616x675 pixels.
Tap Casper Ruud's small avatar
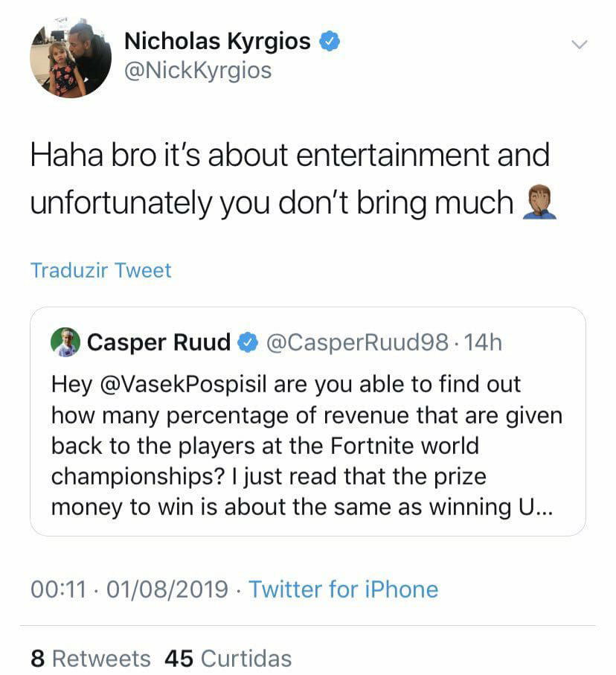point(65,343)
